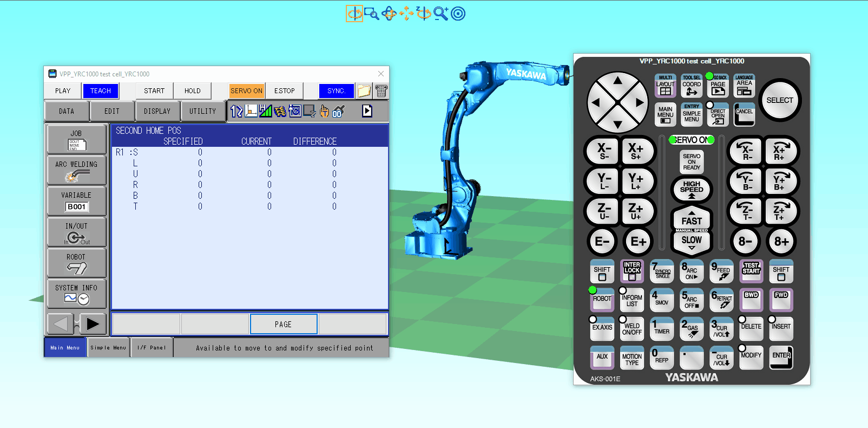Activate the zoom-to-region magnifier tool

[x=372, y=14]
